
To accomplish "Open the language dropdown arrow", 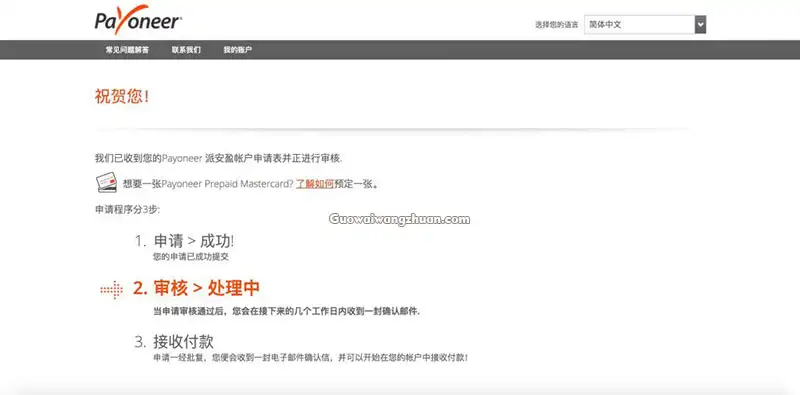I will tap(700, 24).
